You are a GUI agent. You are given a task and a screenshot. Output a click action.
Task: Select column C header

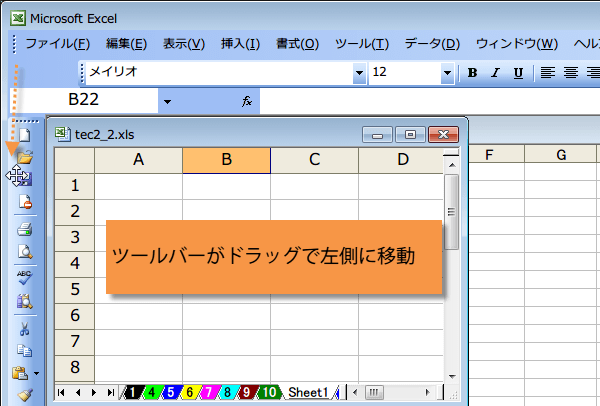coord(315,160)
